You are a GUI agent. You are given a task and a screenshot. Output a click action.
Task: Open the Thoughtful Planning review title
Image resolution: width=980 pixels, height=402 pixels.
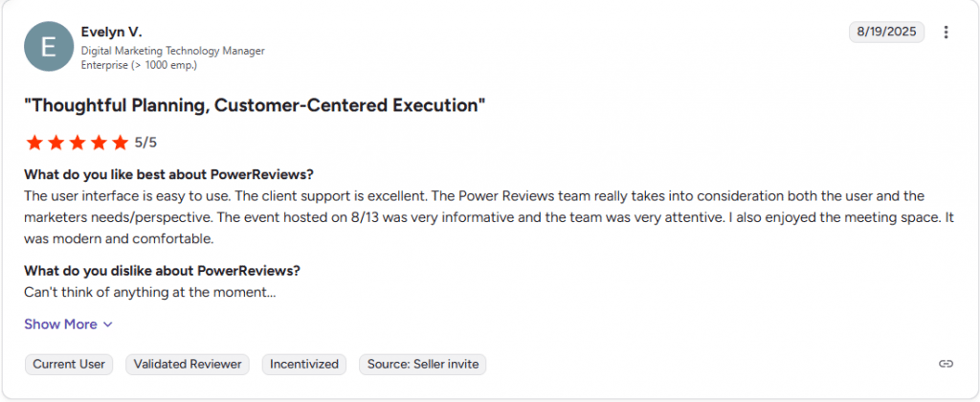[255, 105]
